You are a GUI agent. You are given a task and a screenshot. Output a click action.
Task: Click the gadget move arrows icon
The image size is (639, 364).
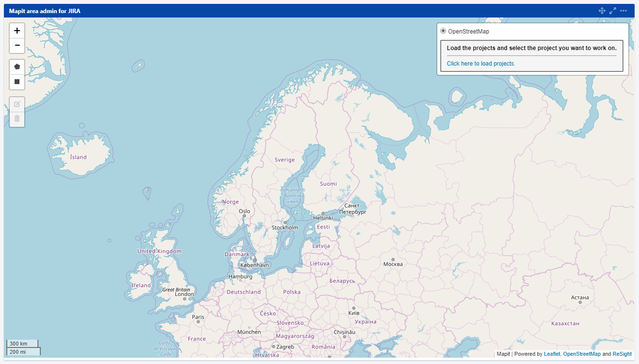pos(602,11)
